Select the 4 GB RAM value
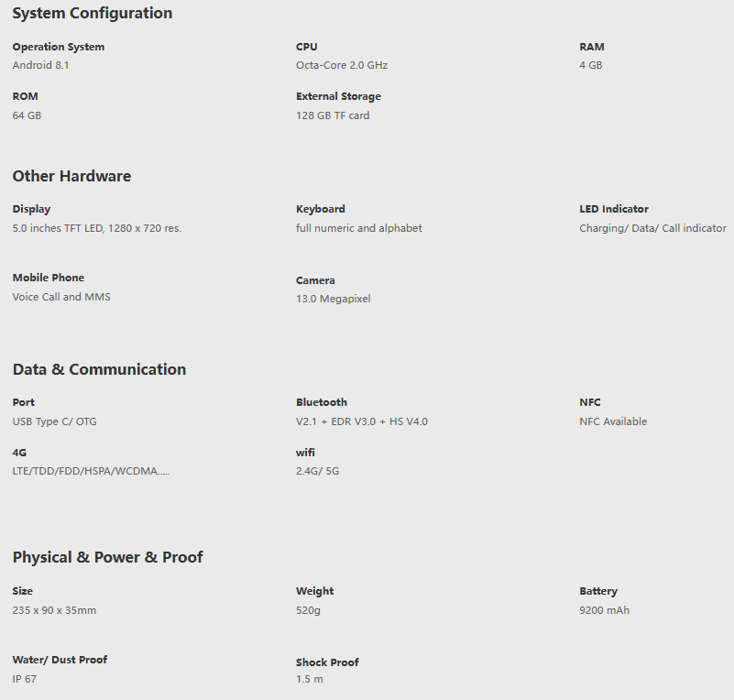The width and height of the screenshot is (734, 700). pos(591,65)
